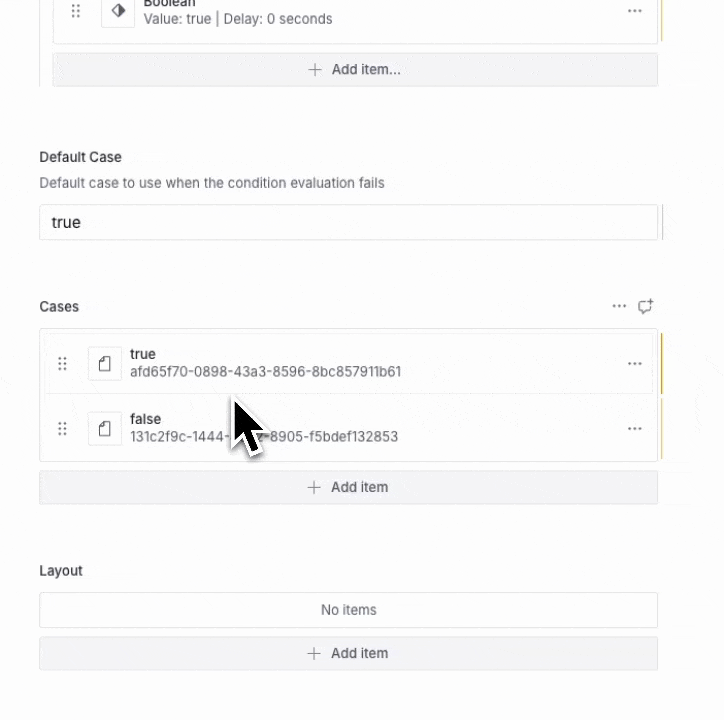This screenshot has height=720, width=724.
Task: Click the document icon of the true case
Action: [105, 364]
